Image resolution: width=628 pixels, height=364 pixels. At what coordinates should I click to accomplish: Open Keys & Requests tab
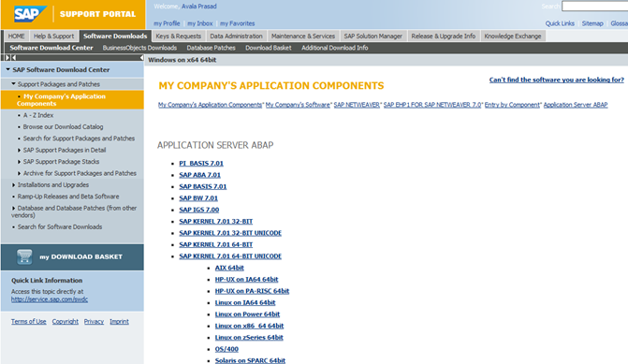178,36
